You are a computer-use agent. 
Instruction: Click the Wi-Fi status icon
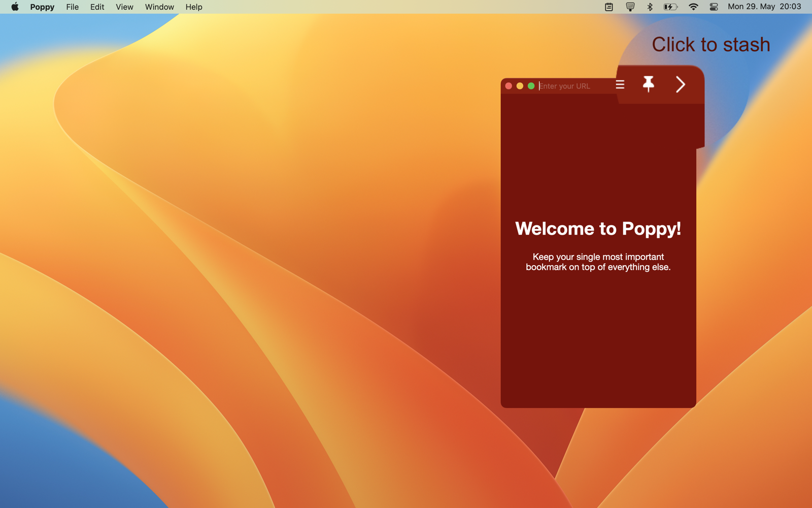click(693, 7)
